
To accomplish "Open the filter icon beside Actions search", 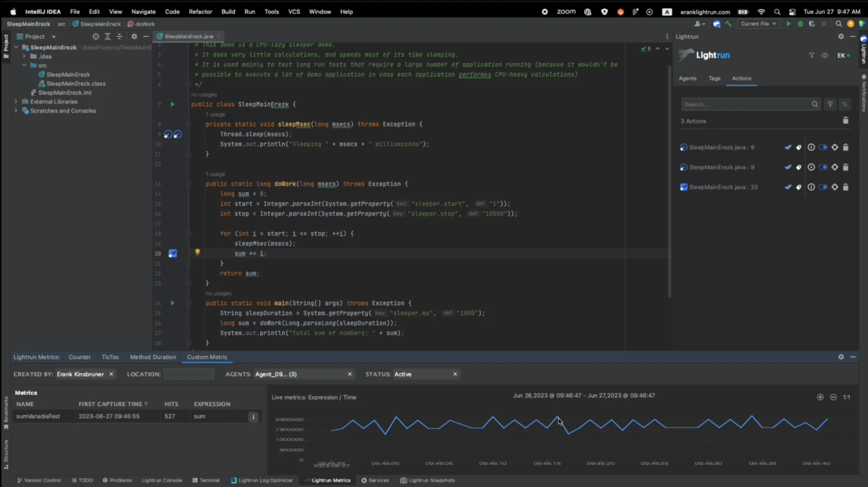I will [830, 104].
